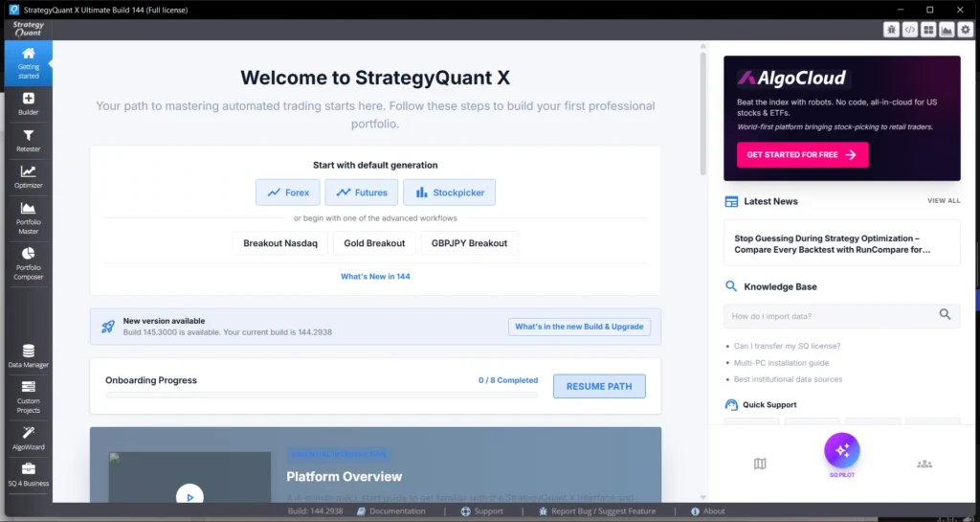Click VIEW ALL latest news

(x=944, y=201)
